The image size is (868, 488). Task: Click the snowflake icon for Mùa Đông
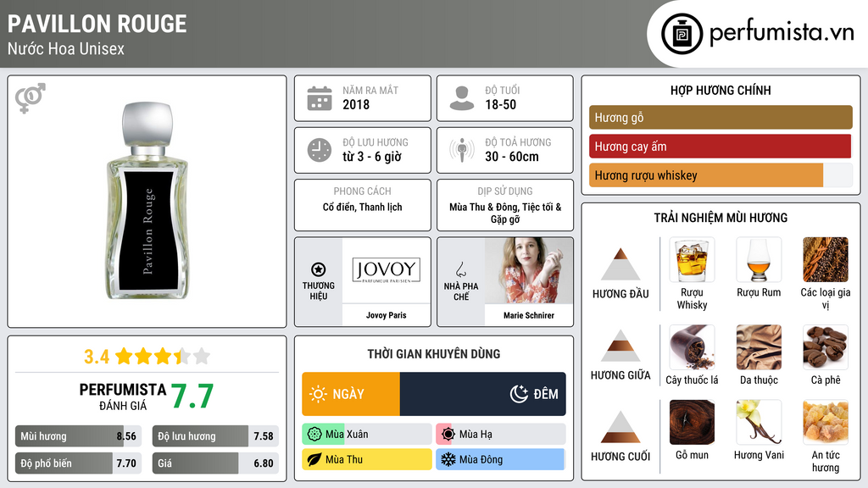point(448,459)
